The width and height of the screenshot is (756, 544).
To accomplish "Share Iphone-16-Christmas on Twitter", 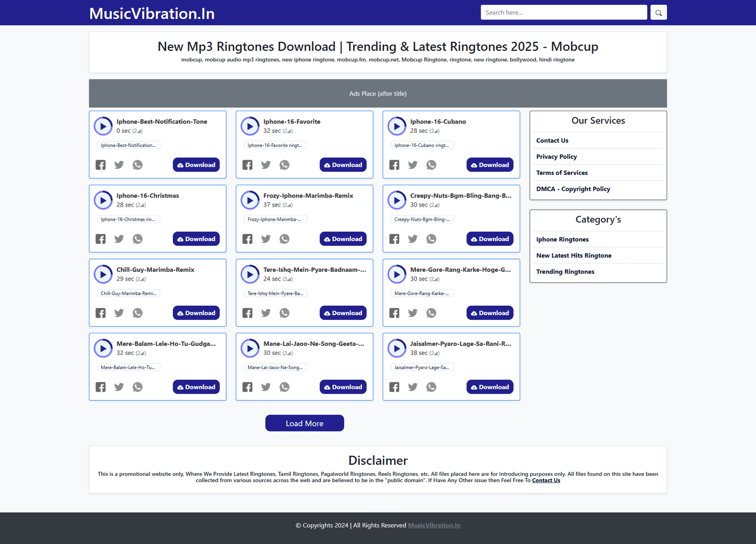I will tap(119, 239).
